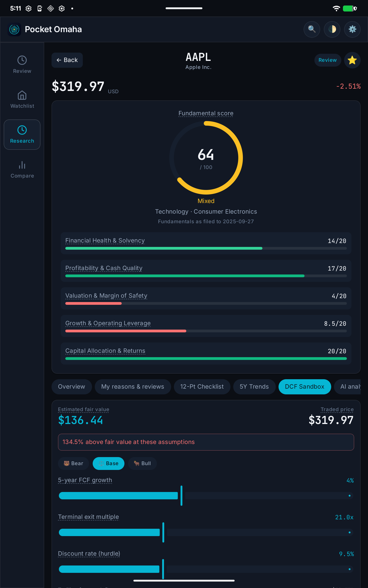Screen dimensions: 368x588
Task: Open Compare in the sidebar
Action: 22,170
